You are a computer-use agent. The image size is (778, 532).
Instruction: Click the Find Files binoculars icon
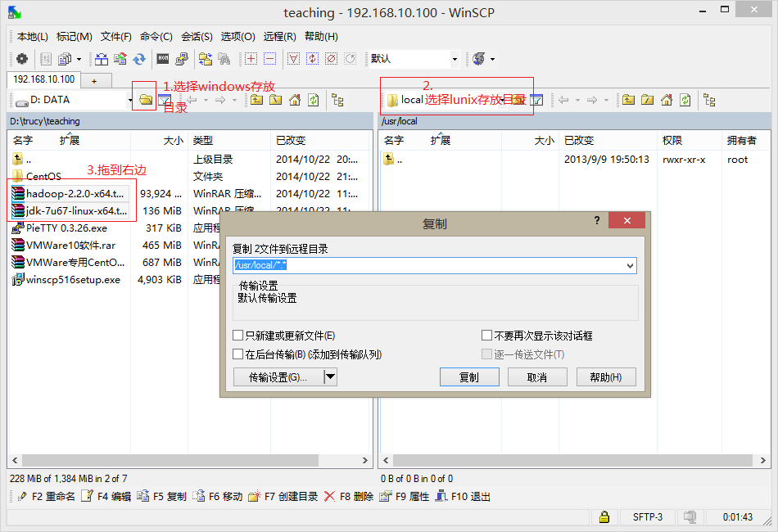pos(224,59)
